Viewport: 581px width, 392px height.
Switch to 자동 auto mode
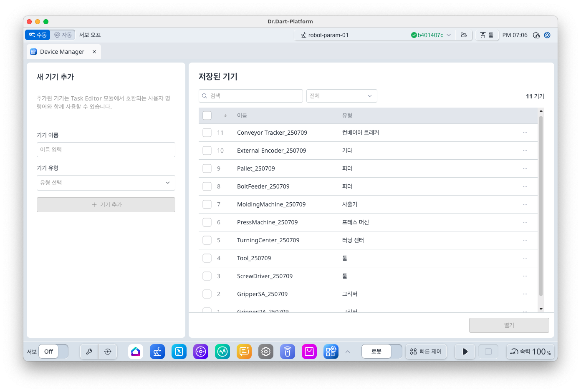click(63, 35)
